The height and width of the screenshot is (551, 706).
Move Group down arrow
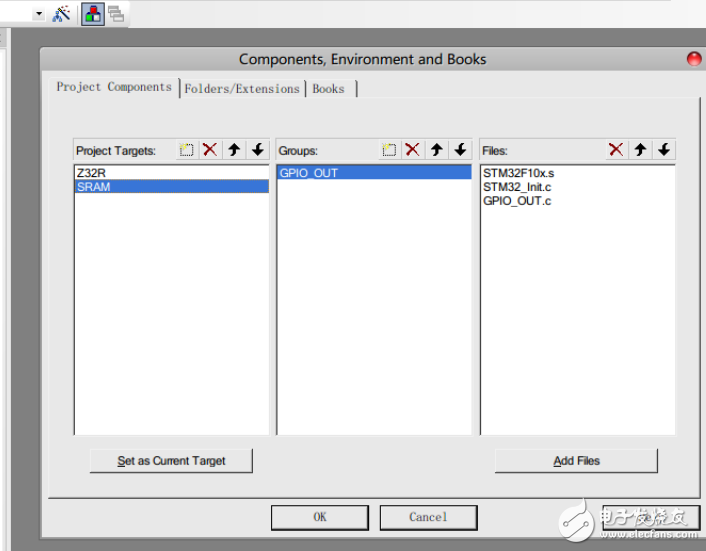pos(461,149)
